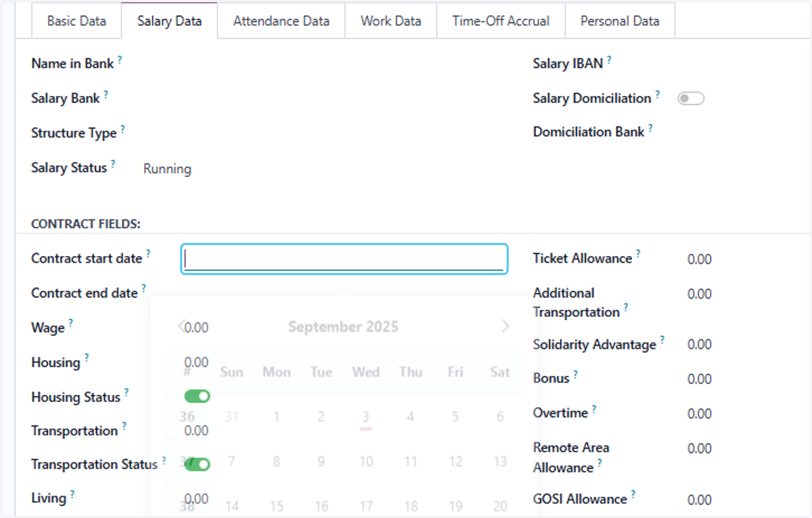Switch to the Basic Data tab
812x518 pixels.
click(x=76, y=21)
